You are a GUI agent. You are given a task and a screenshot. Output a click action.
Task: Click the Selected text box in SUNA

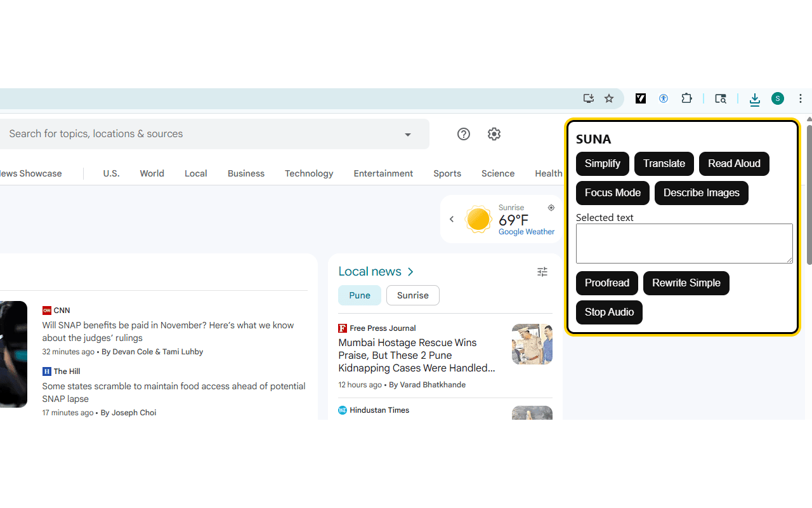click(x=684, y=243)
